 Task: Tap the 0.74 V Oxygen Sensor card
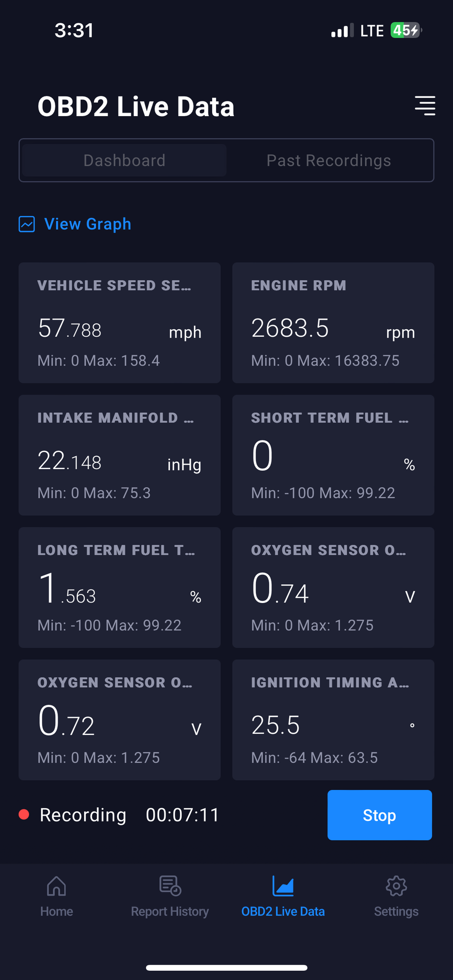point(333,587)
